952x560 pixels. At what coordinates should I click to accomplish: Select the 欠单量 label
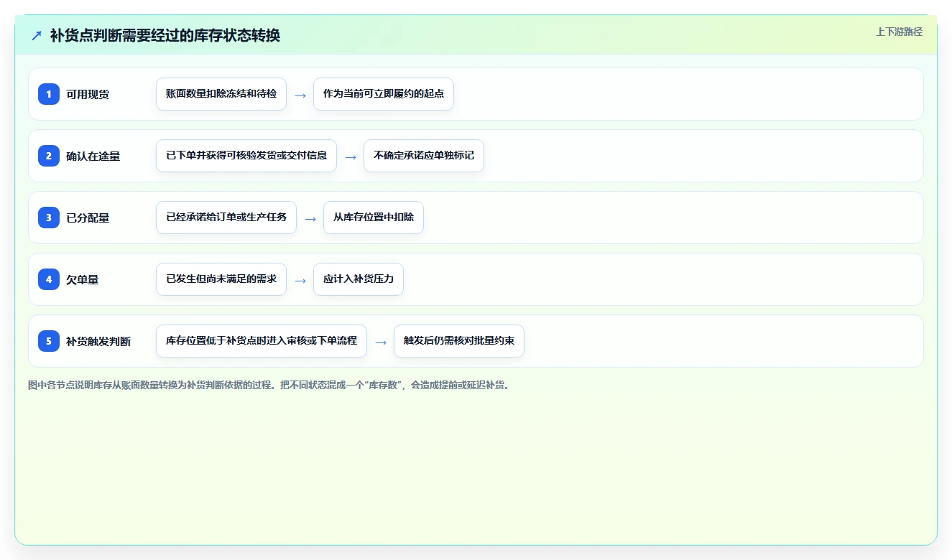point(83,279)
